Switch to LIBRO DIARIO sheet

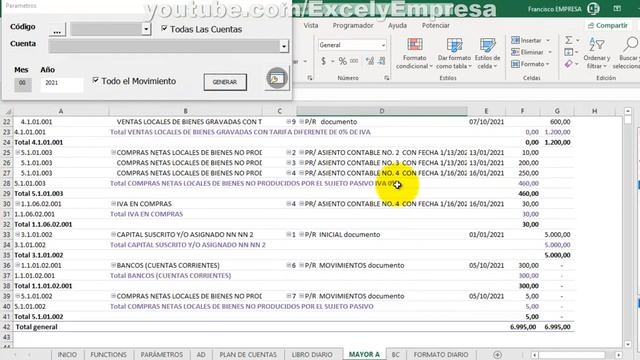point(312,355)
